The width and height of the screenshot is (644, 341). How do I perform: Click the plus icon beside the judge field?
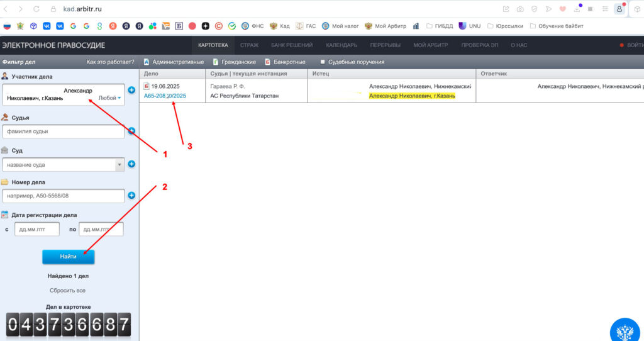click(131, 131)
